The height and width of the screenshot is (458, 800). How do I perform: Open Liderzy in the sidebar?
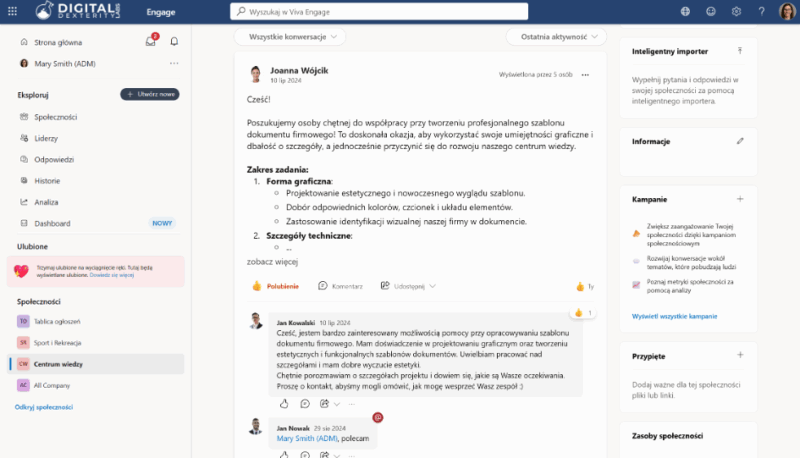pyautogui.click(x=46, y=138)
